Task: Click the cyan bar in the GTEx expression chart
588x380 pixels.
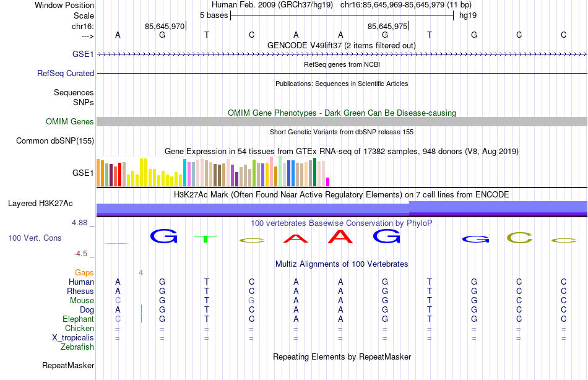Action: [x=184, y=173]
